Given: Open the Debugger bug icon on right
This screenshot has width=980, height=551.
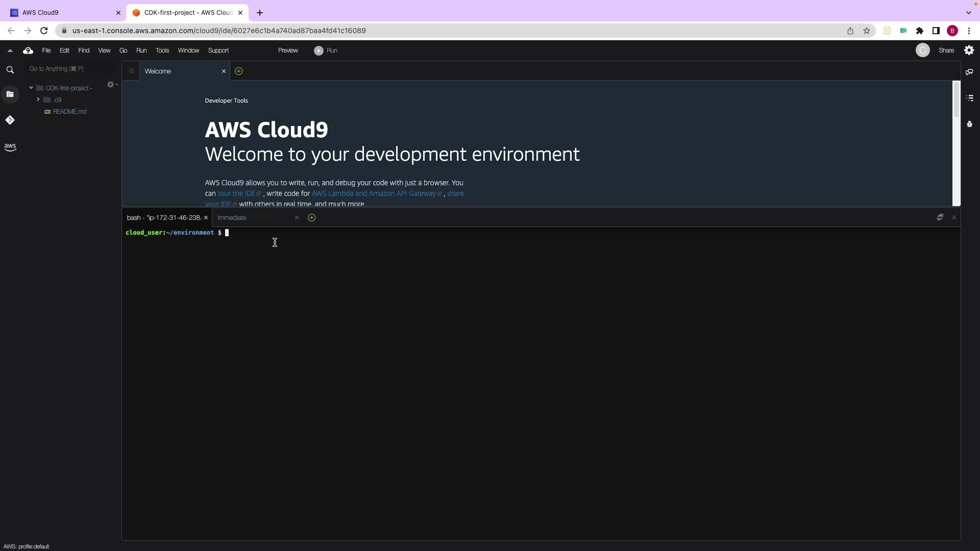Looking at the screenshot, I should tap(969, 124).
